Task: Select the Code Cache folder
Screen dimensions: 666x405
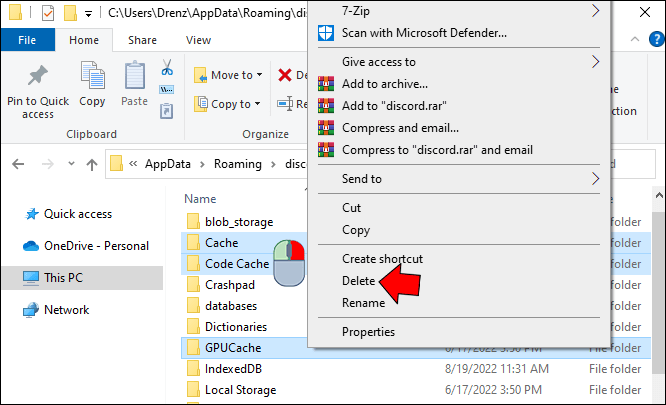Action: (237, 264)
